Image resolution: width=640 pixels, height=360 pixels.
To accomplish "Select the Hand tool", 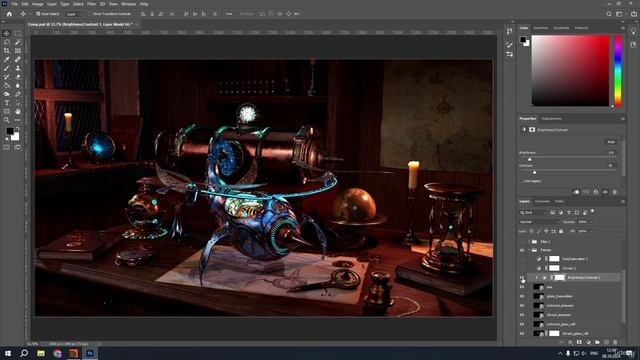I will [x=18, y=111].
